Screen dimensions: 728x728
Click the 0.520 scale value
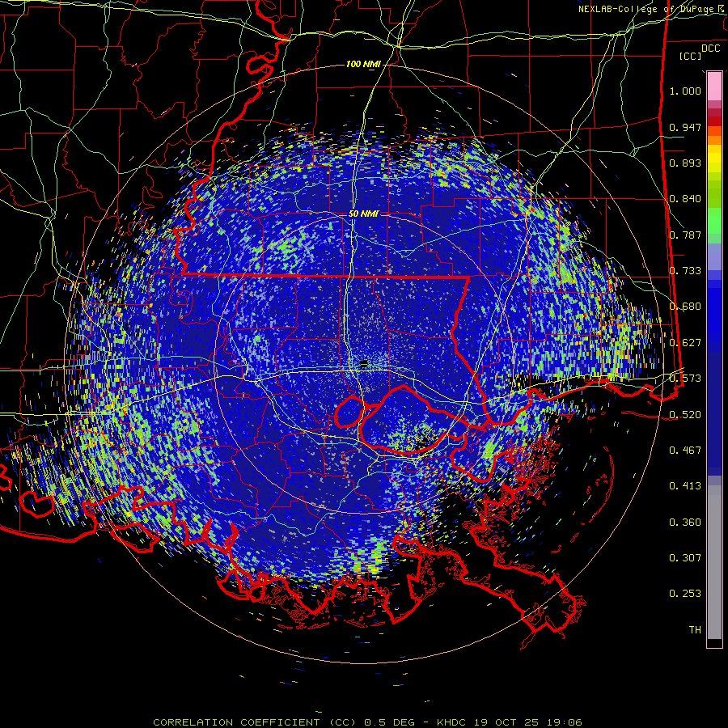point(685,415)
